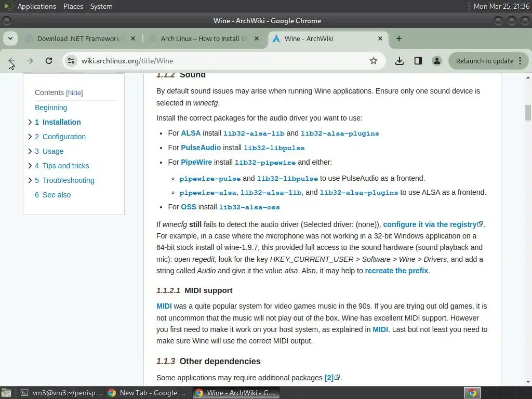Screen dimensions: 532x399
Task: Open a new tab with plus icon
Action: click(399, 38)
